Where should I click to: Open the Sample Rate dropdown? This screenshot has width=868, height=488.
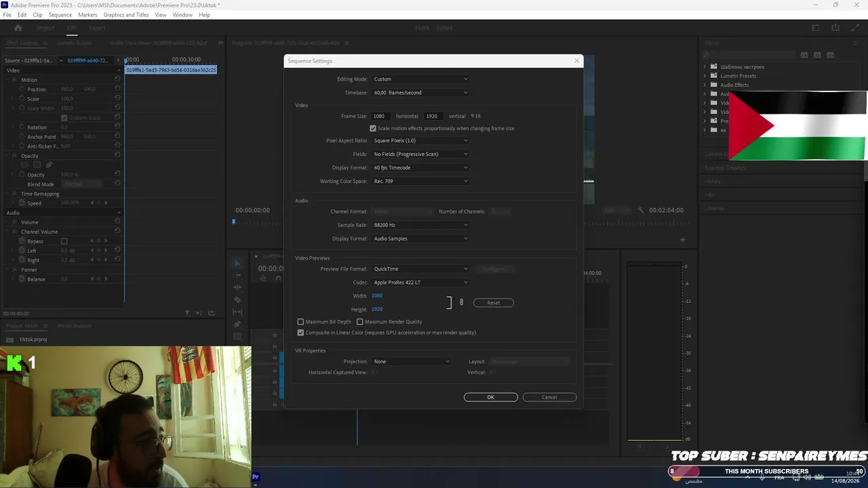tap(420, 225)
